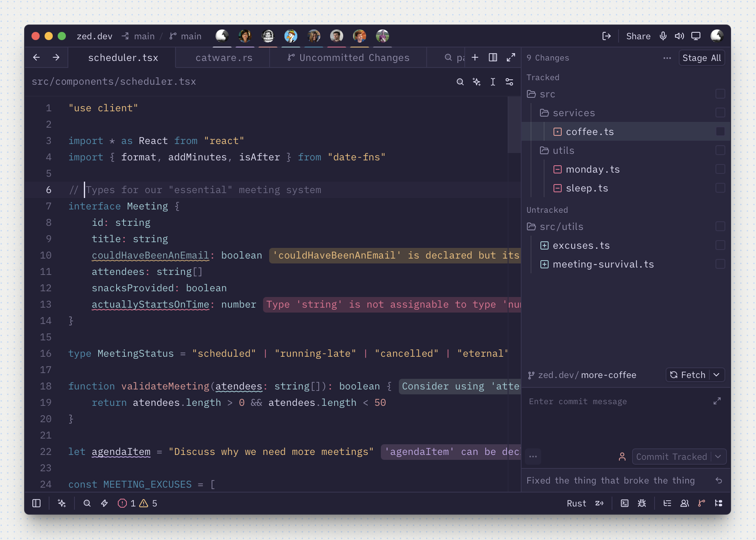Open the debugger bug icon
The width and height of the screenshot is (756, 540).
(642, 503)
